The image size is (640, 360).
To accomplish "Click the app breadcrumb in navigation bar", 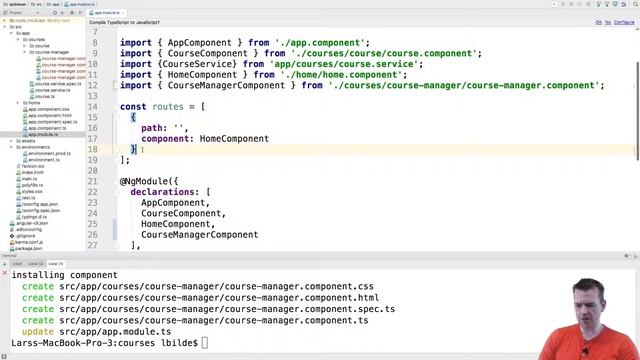I will point(53,4).
